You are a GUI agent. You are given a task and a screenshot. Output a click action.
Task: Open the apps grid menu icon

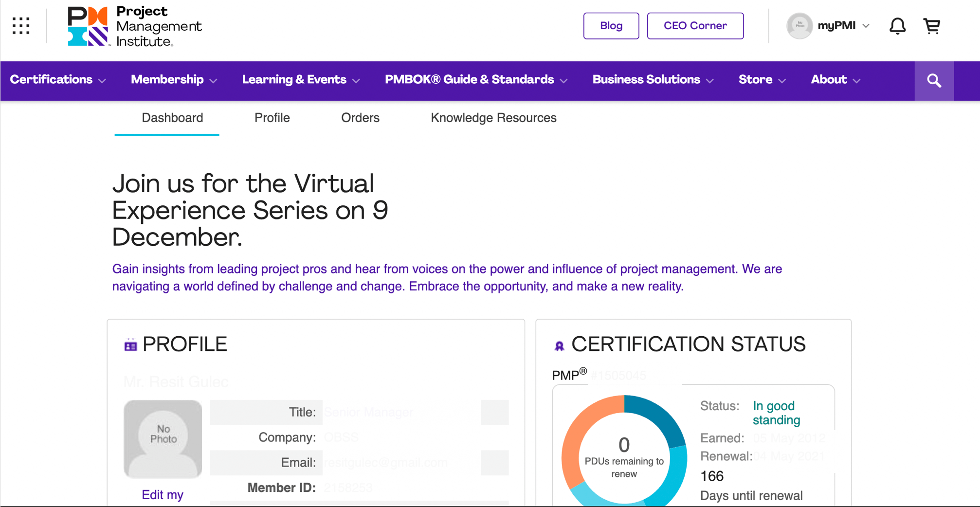coord(21,26)
